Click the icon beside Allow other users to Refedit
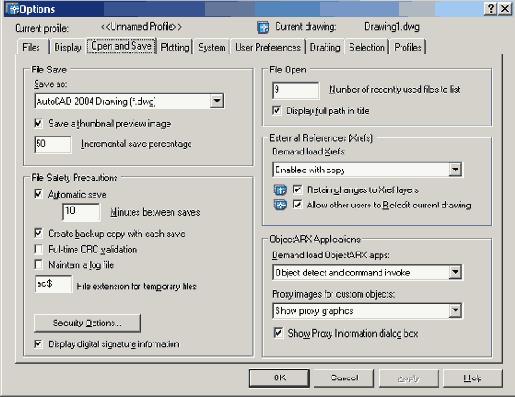 click(280, 205)
